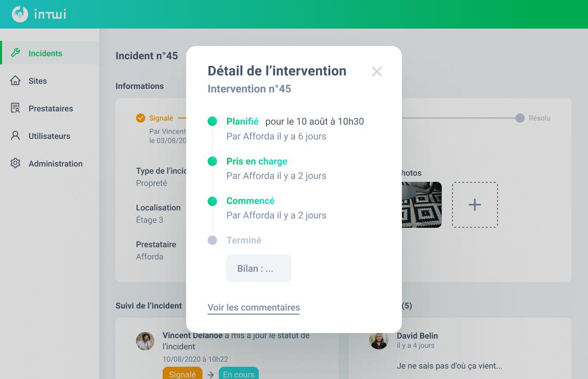This screenshot has height=379, width=588.
Task: Click the Incident n°45 heading
Action: [147, 56]
